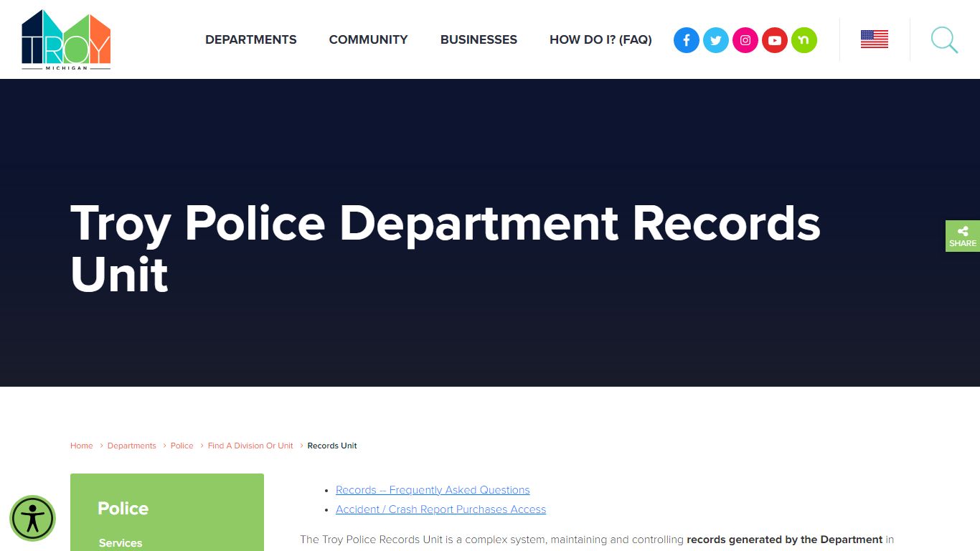Viewport: 980px width, 551px height.
Task: Go to Departments breadcrumb
Action: point(132,446)
